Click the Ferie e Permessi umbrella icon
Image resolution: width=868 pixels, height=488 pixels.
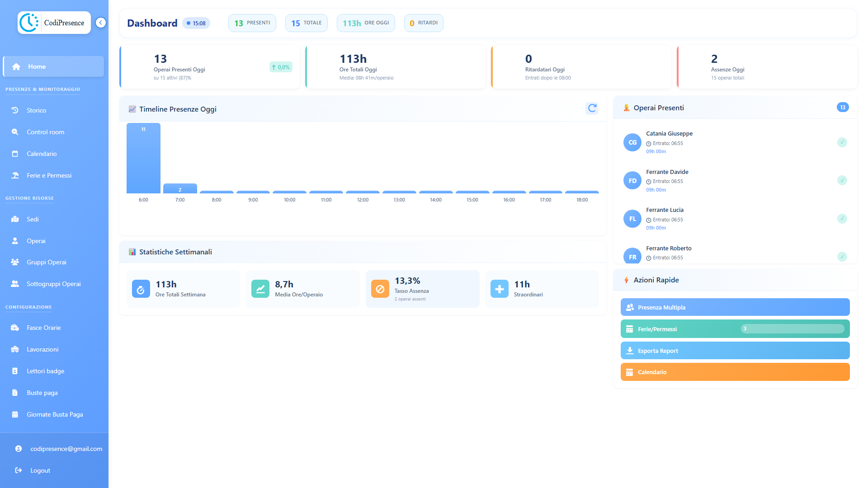click(x=15, y=175)
